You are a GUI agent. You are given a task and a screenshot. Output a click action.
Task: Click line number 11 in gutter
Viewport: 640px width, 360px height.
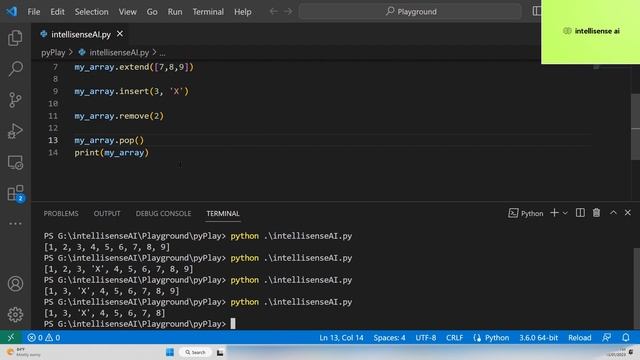click(53, 116)
